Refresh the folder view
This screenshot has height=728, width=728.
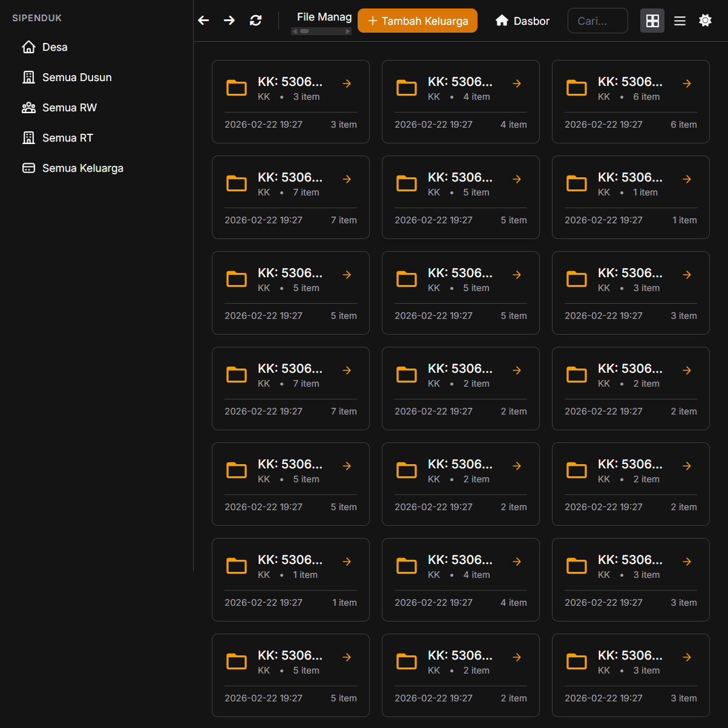click(x=255, y=20)
